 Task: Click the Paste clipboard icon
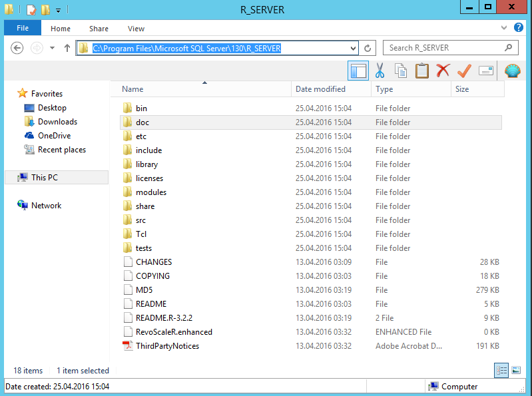tap(421, 71)
